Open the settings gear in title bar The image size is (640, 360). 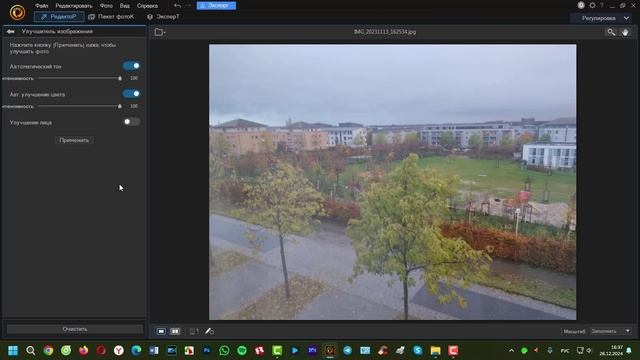coord(592,5)
